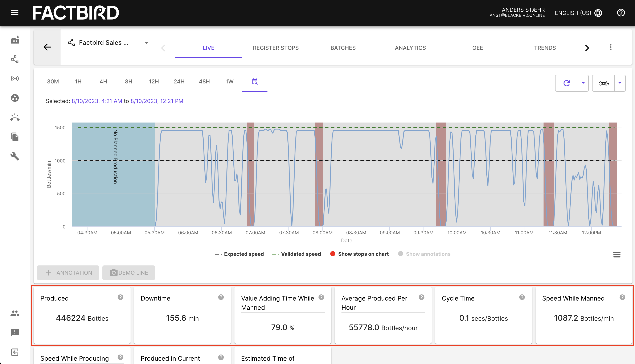Select the 8H time range
The height and width of the screenshot is (364, 635).
coord(128,82)
